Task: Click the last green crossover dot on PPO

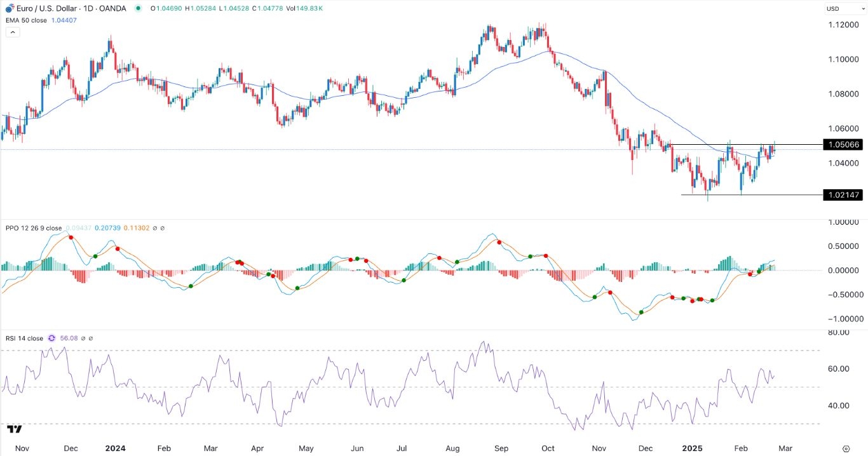Action: tap(759, 271)
